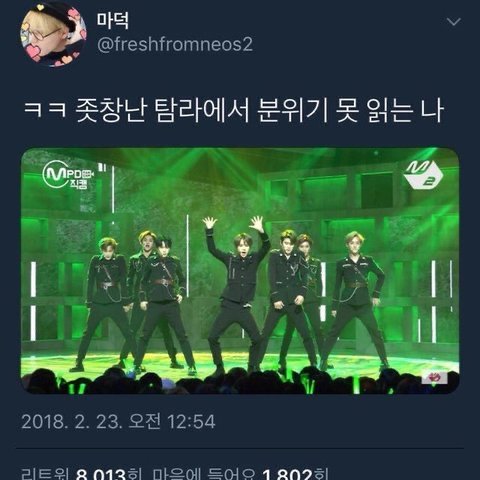Open the @freshfromneos2 handle link
The width and height of the screenshot is (480, 480).
(x=175, y=44)
